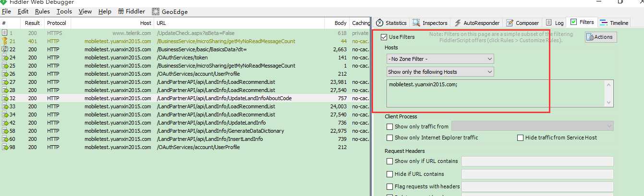
Task: Click the document icon of session 1
Action: [x=5, y=33]
